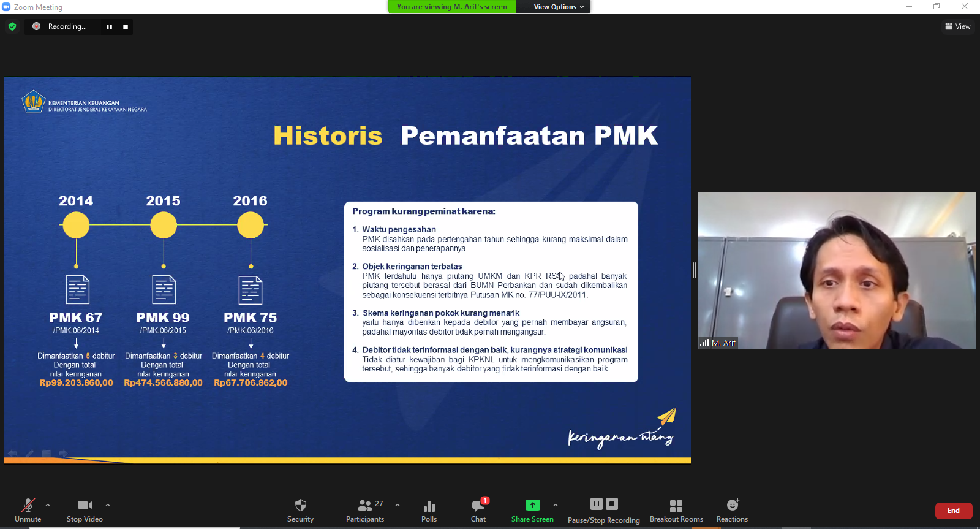Image resolution: width=980 pixels, height=529 pixels.
Task: Click the PMK 67 document icon
Action: (77, 290)
